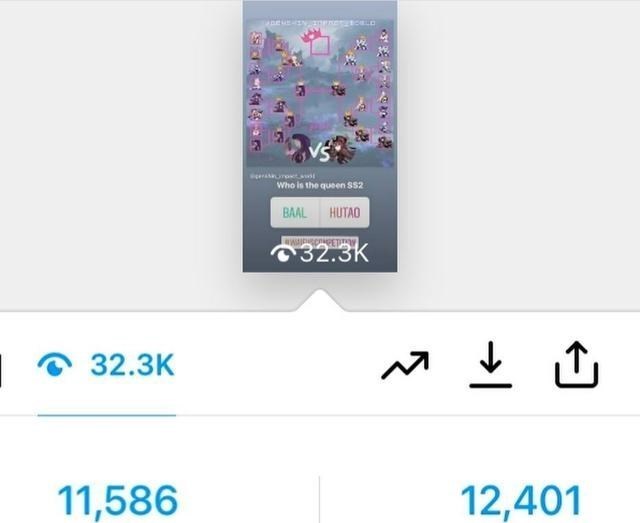Screen dimensions: 640x523
Task: Click the pink crown icon in story
Action: click(314, 42)
